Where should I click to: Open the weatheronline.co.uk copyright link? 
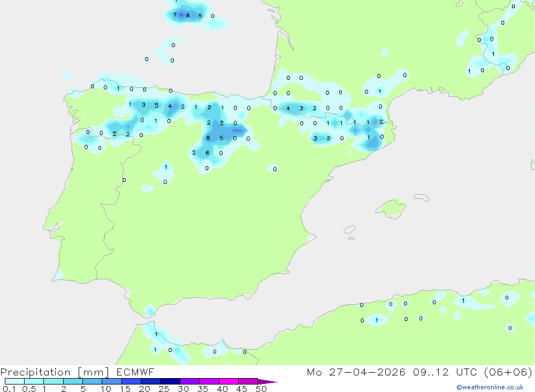point(490,387)
